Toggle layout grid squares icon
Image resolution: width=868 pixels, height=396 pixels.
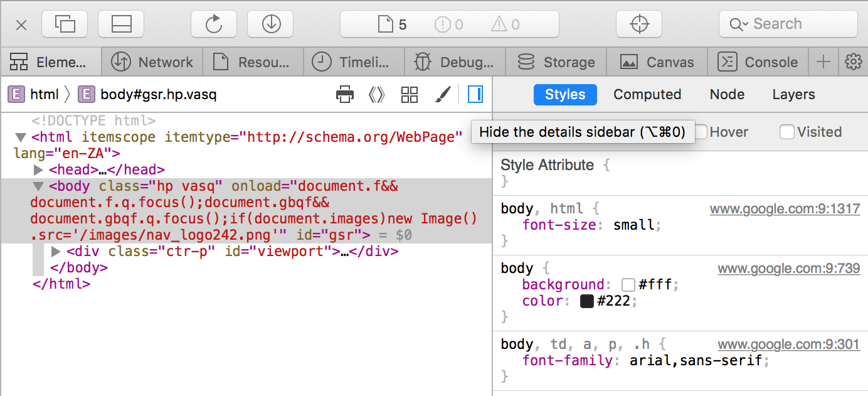(x=410, y=95)
